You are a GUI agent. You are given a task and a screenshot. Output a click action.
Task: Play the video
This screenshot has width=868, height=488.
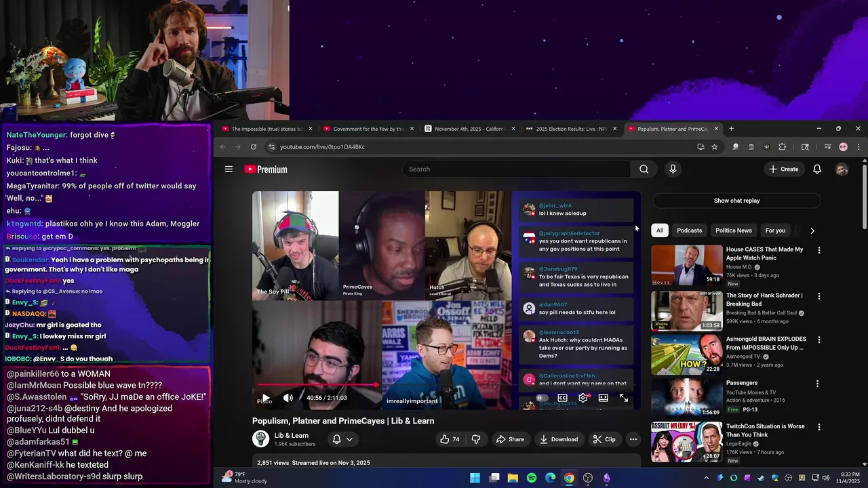pyautogui.click(x=266, y=398)
